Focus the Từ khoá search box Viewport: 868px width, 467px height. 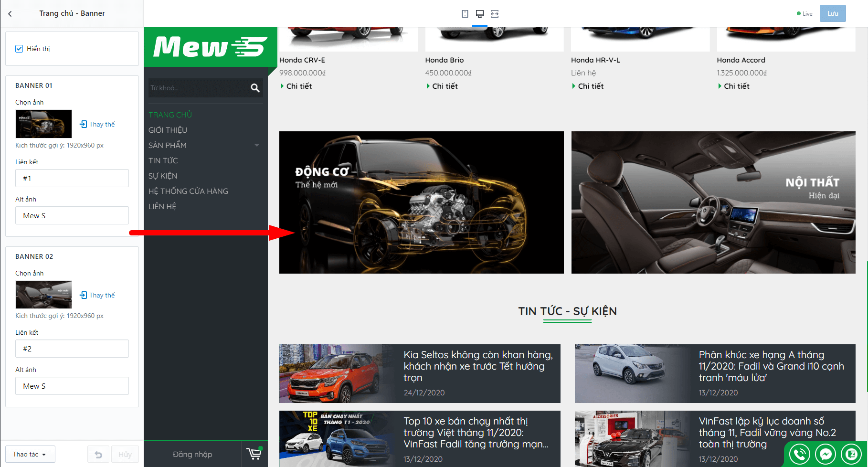tap(197, 88)
